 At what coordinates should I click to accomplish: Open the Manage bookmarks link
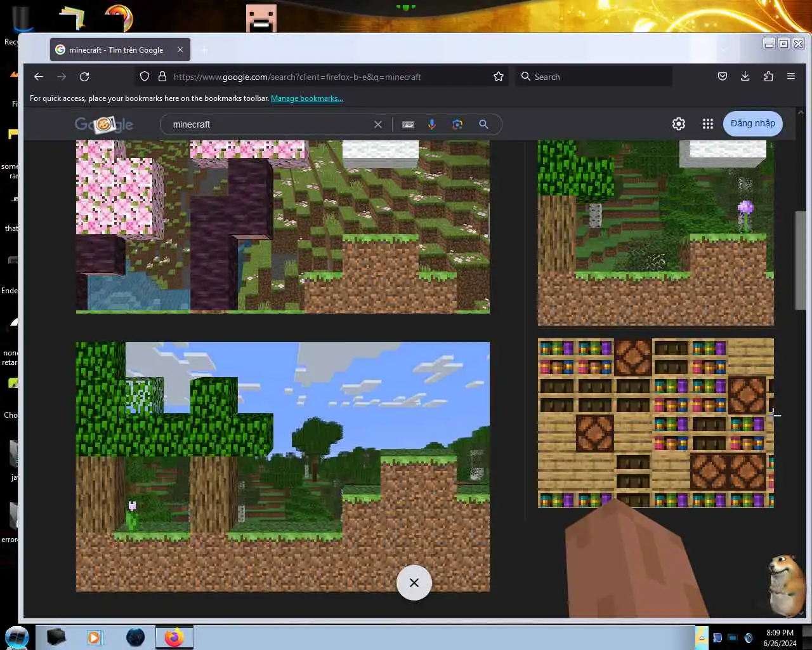307,98
